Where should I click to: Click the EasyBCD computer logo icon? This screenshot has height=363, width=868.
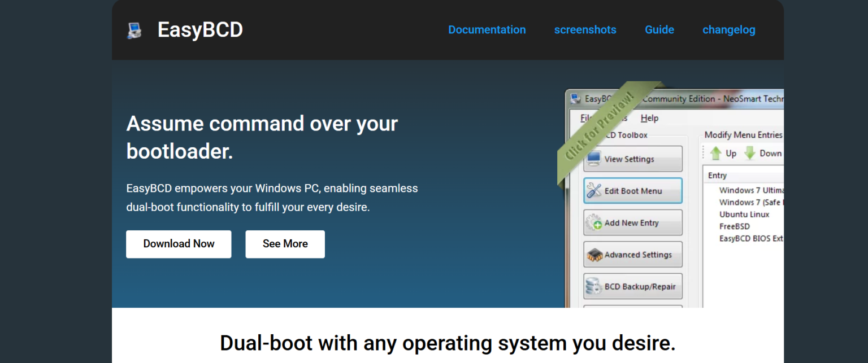click(x=134, y=30)
